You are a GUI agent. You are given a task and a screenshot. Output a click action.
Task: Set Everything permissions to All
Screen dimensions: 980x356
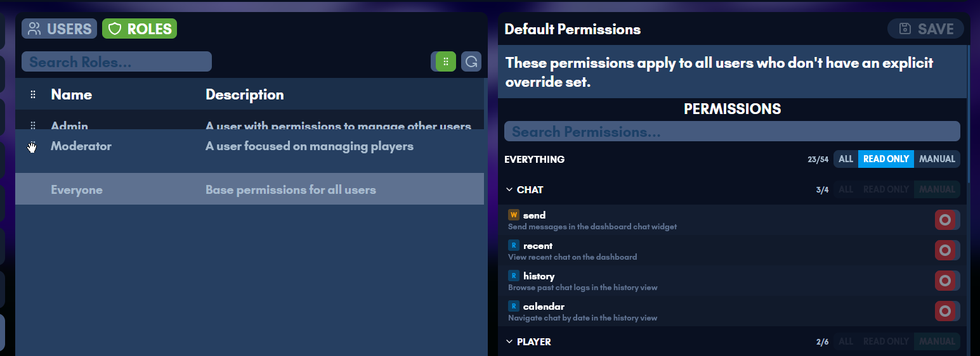(846, 159)
